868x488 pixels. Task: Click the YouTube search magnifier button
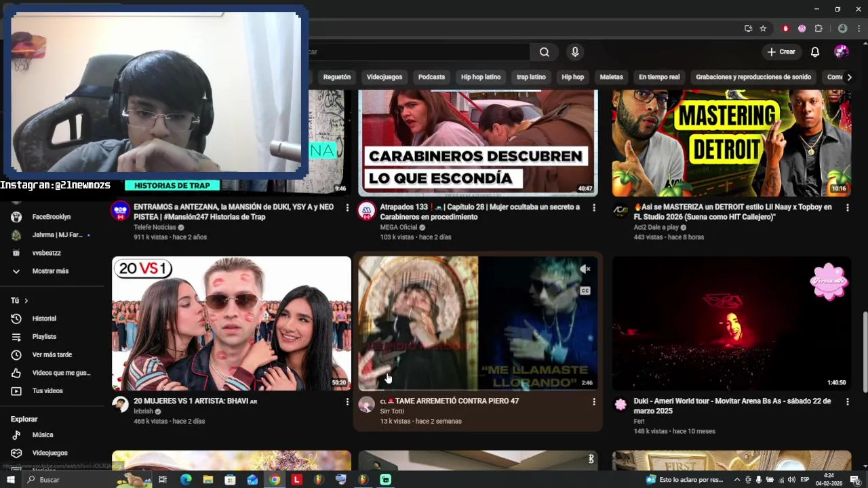[x=544, y=52]
